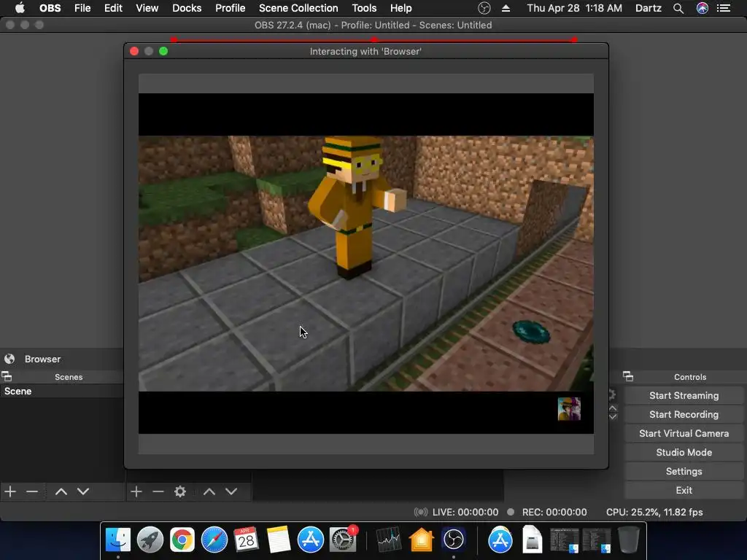
Task: Click Start Virtual Camera button
Action: coord(684,434)
